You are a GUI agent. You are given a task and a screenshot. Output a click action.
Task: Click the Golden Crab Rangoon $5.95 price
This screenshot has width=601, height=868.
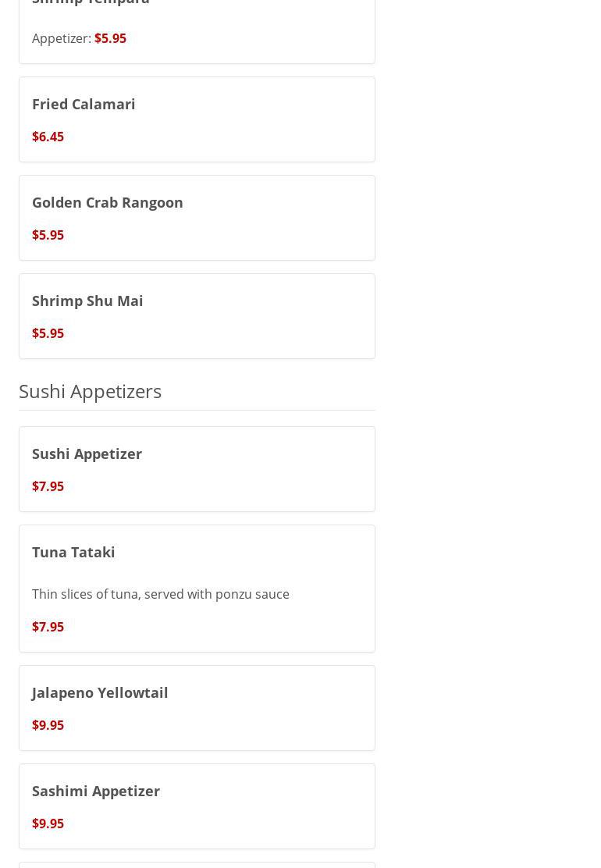click(x=48, y=235)
